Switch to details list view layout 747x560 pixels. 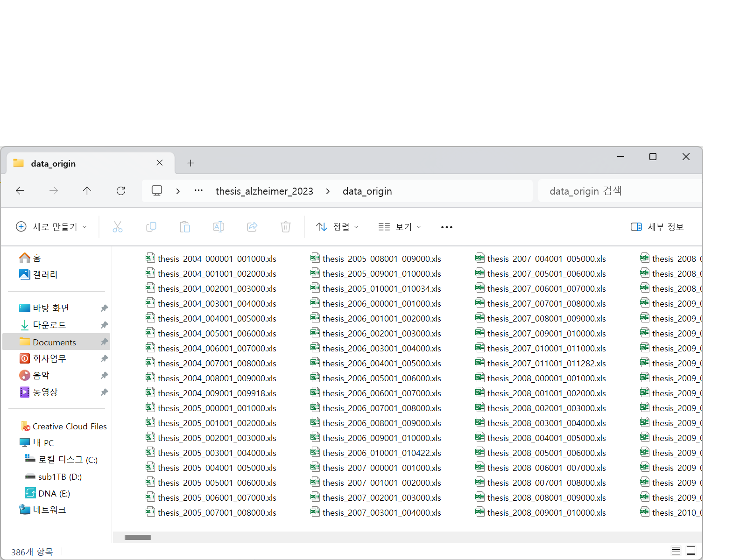[676, 551]
